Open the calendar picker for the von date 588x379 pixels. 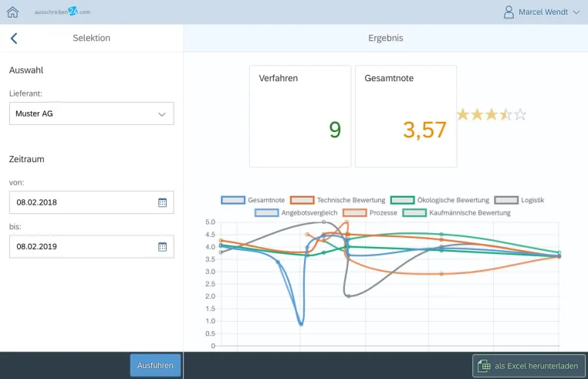(162, 203)
